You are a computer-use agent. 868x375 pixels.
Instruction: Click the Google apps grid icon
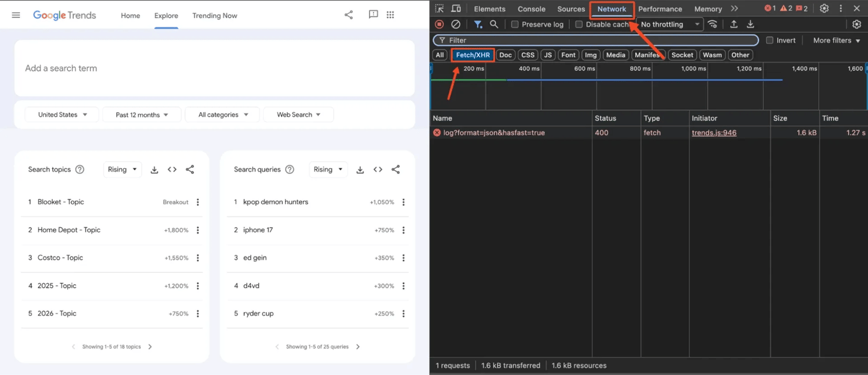[x=391, y=15]
